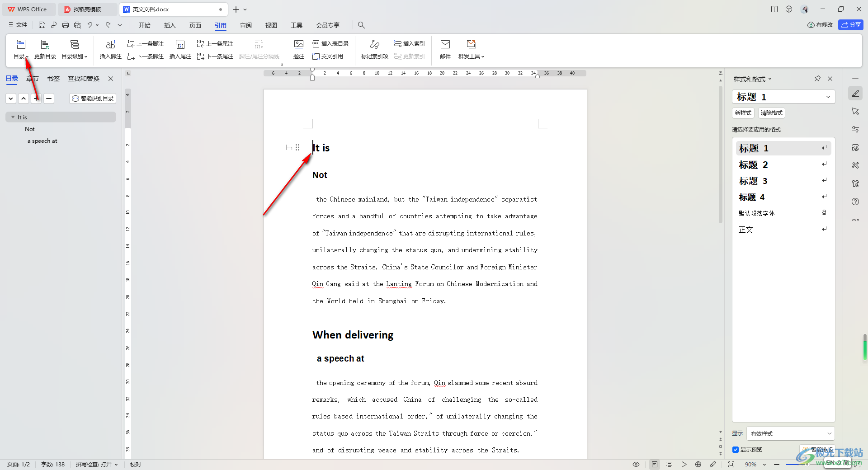The width and height of the screenshot is (868, 470).
Task: Go to 下一条脚注 next footnote
Action: [146, 56]
